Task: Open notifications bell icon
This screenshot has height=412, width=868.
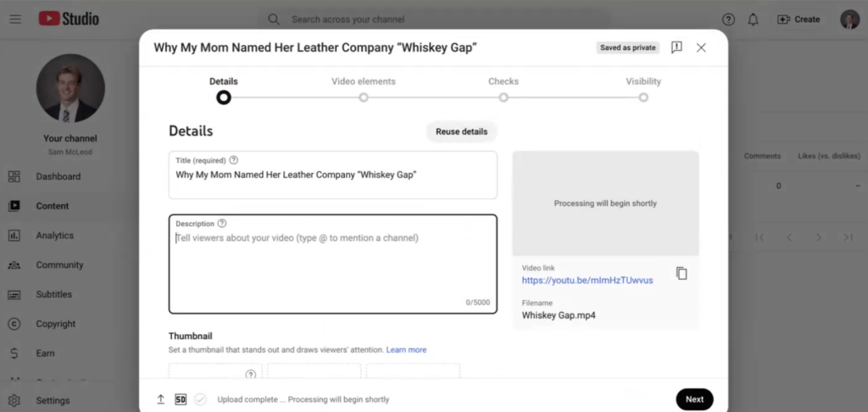Action: pyautogui.click(x=753, y=19)
